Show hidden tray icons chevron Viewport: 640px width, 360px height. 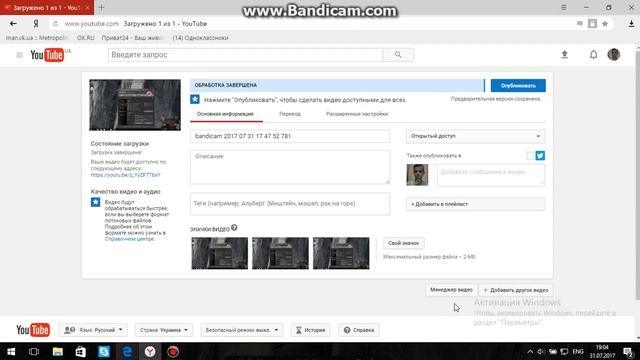tap(530, 351)
